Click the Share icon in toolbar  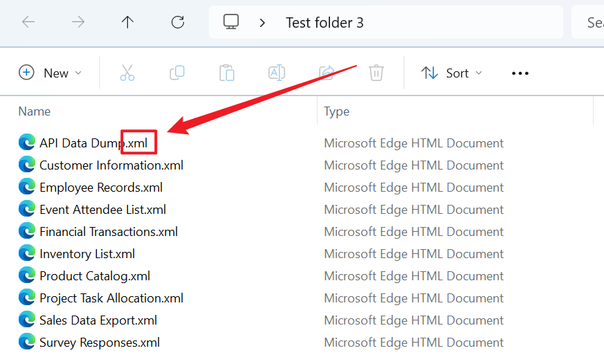click(x=327, y=73)
